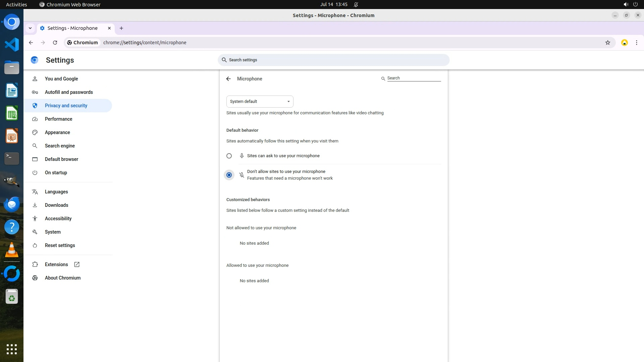
Task: Open a new tab with plus icon
Action: point(121,28)
